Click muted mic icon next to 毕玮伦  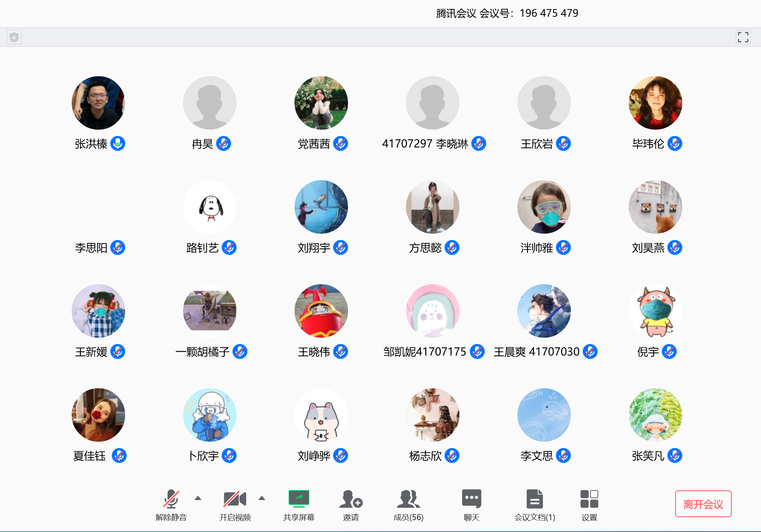[674, 143]
